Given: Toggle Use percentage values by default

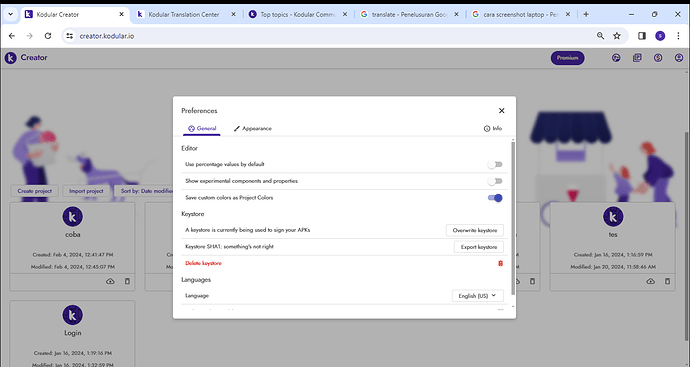Looking at the screenshot, I should click(495, 165).
